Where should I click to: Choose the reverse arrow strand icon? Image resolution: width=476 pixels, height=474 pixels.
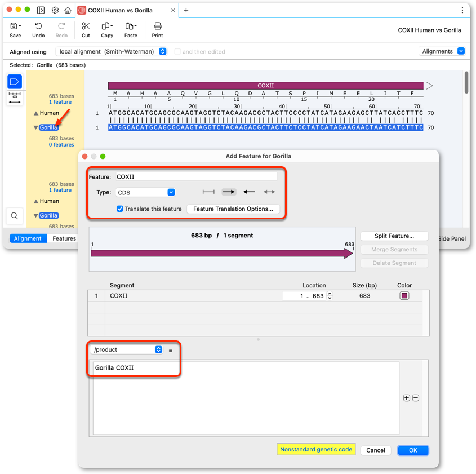(x=249, y=192)
